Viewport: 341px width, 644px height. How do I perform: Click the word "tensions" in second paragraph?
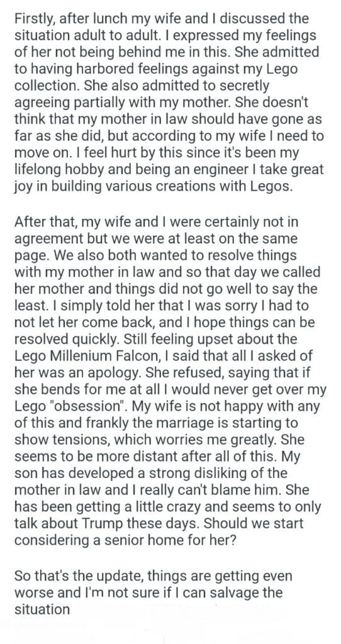tap(81, 440)
